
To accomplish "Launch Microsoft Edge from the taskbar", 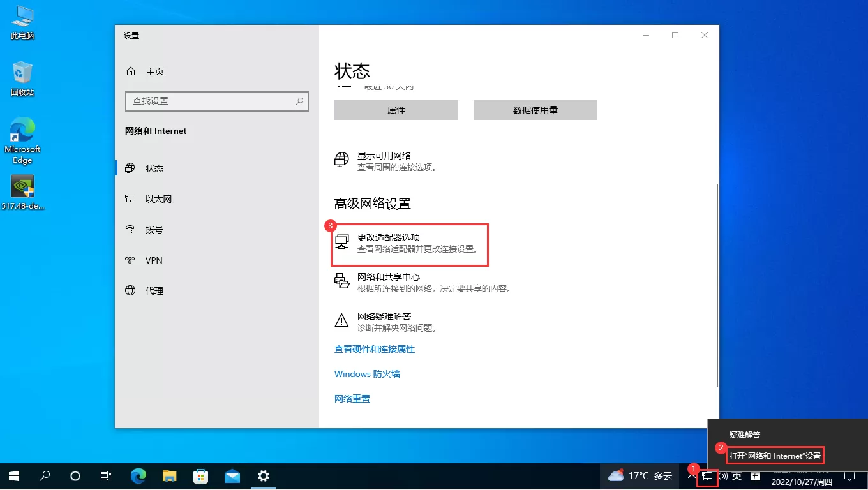I will pos(138,476).
